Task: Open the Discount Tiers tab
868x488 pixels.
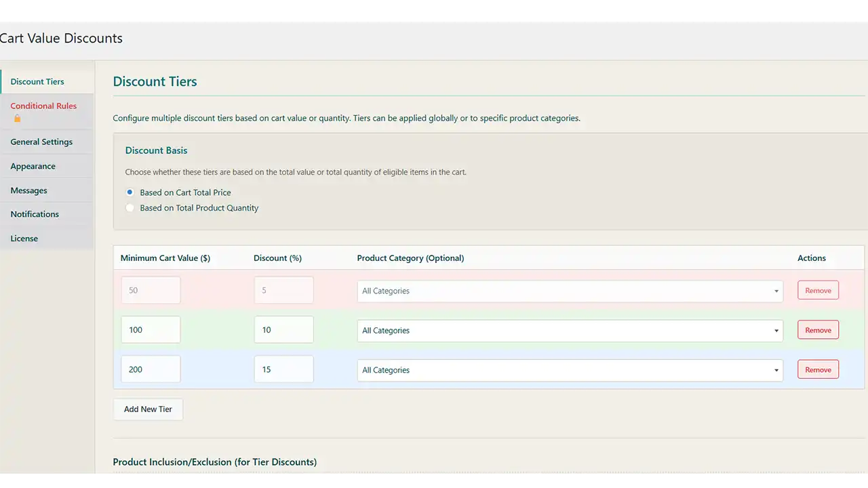Action: 37,81
